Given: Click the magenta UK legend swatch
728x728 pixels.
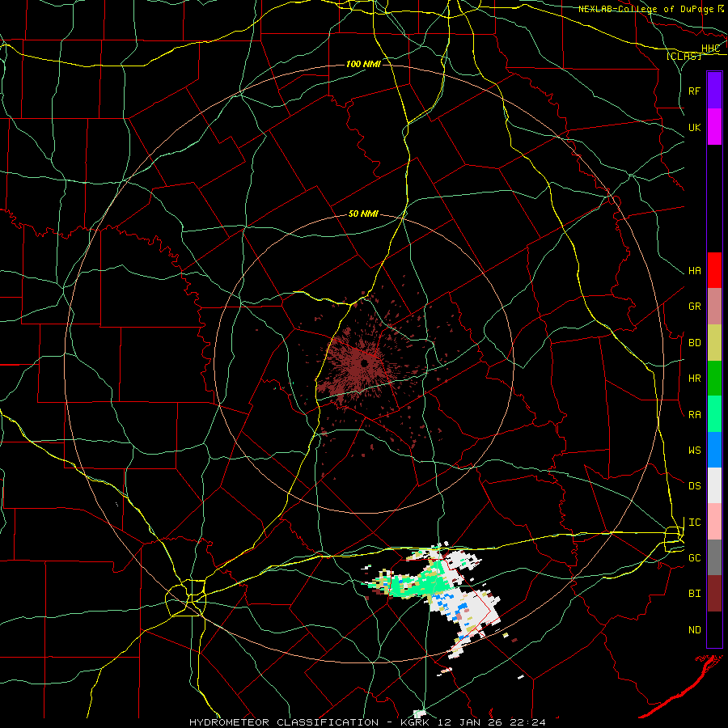Looking at the screenshot, I should pyautogui.click(x=714, y=127).
